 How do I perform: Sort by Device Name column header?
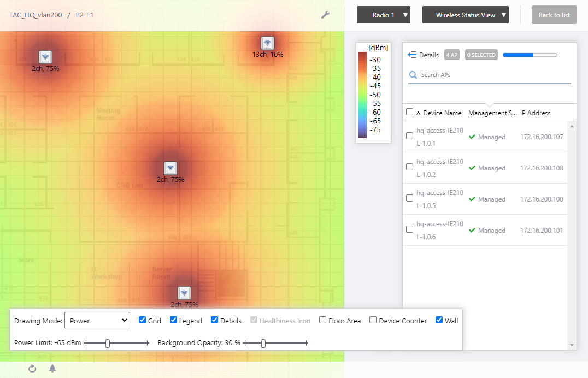click(x=442, y=113)
